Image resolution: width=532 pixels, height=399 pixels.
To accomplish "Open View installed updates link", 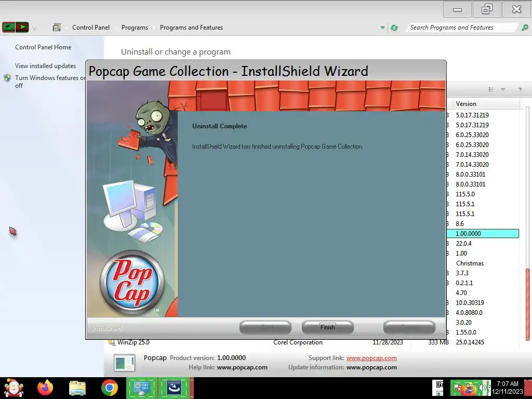I will pyautogui.click(x=46, y=66).
